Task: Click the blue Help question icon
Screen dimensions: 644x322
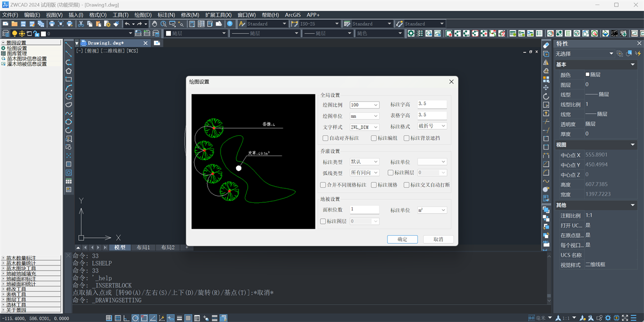Action: point(230,24)
